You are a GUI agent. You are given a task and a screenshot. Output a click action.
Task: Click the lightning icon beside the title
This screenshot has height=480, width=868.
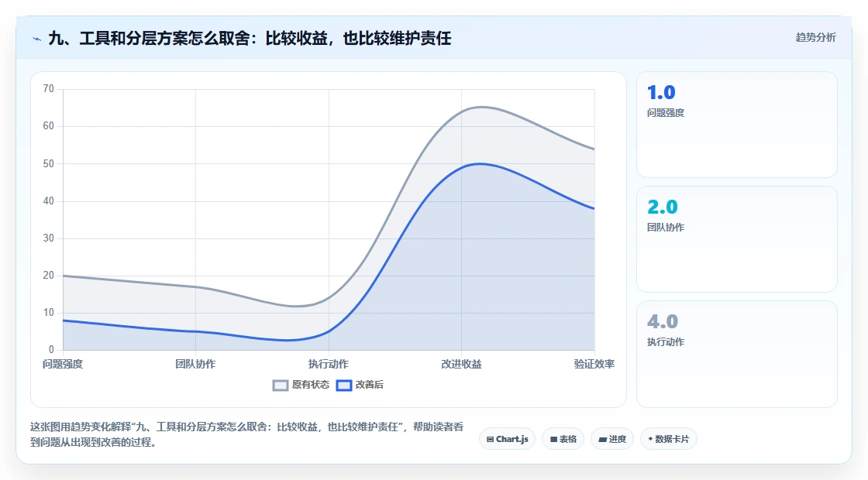[x=37, y=39]
